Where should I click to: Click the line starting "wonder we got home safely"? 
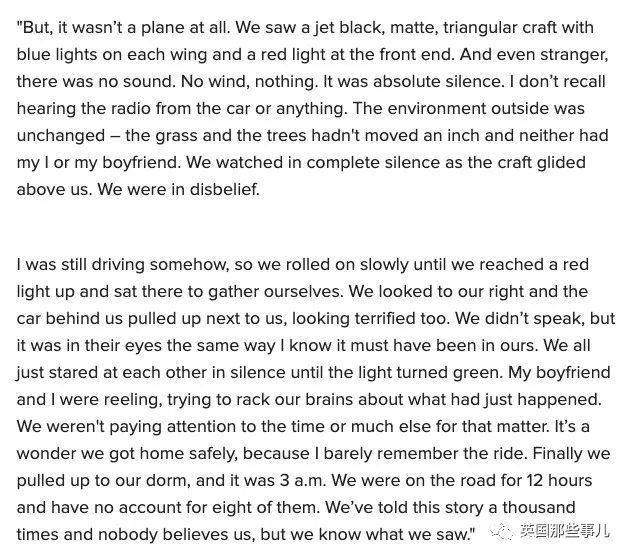tap(300, 450)
